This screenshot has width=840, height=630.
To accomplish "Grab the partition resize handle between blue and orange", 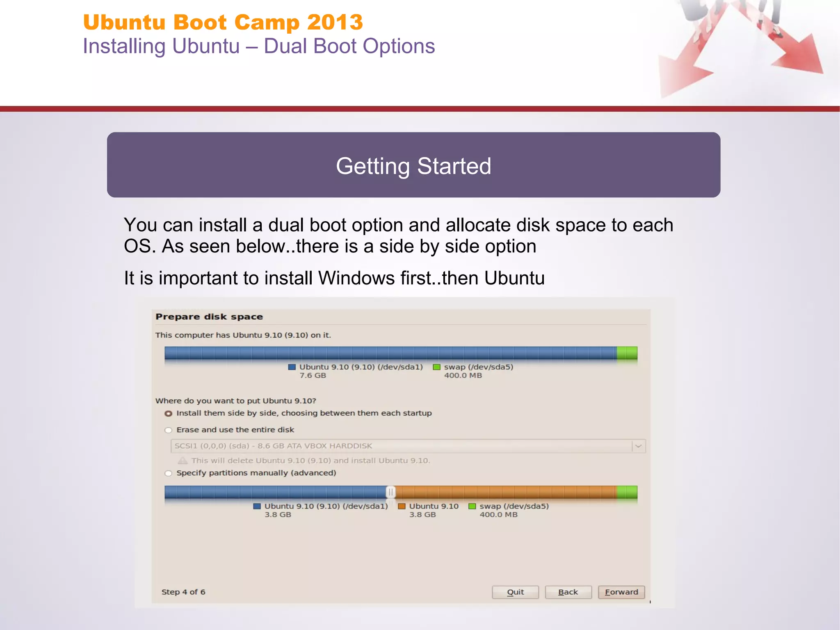I will (391, 492).
